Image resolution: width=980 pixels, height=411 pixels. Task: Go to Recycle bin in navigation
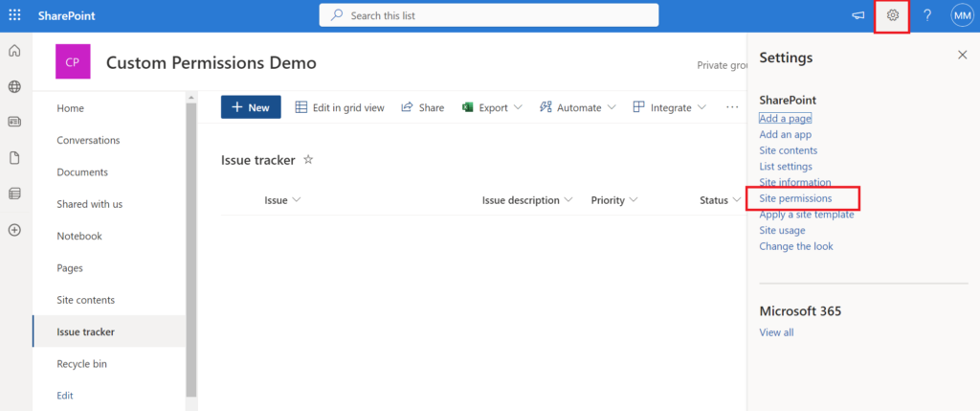(x=81, y=364)
